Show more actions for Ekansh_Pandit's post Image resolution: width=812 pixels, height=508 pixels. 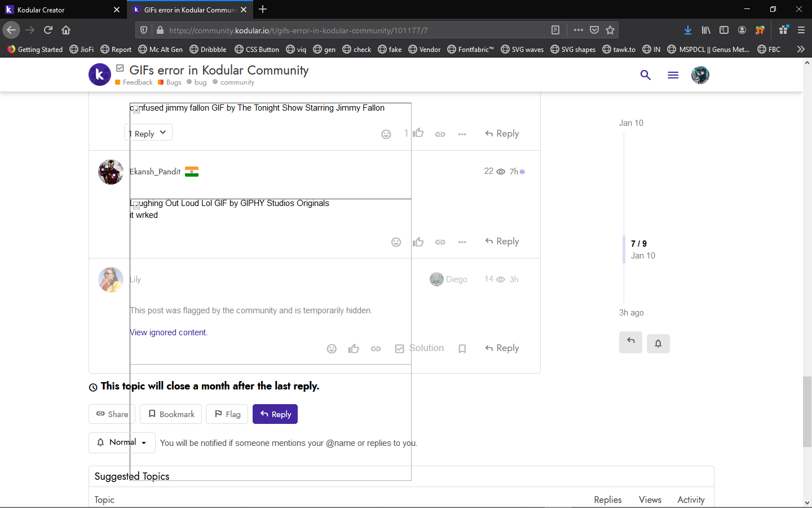(462, 242)
